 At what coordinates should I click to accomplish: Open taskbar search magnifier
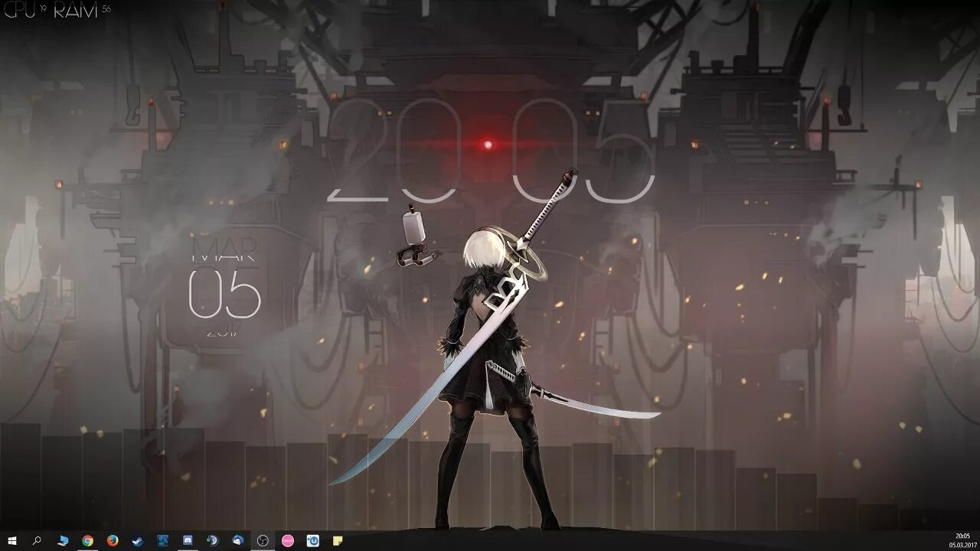tap(38, 540)
